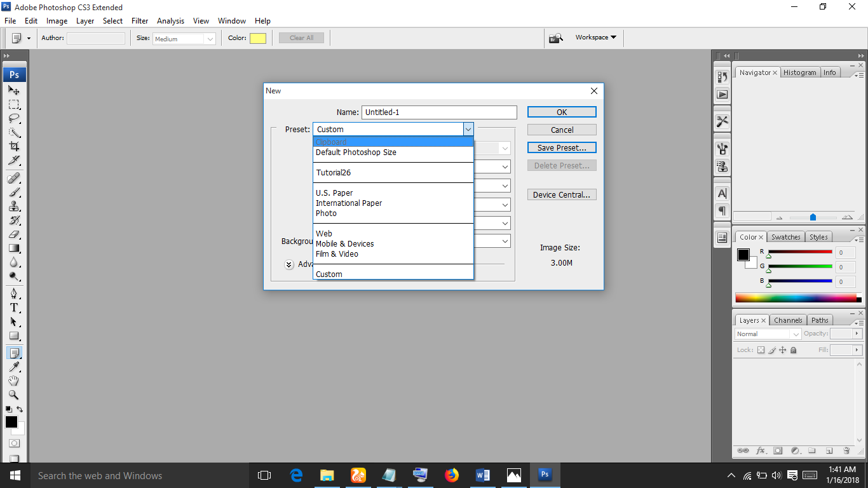Open the Fill slider arrow in Layers
Screen dimensions: 868x488
tap(857, 350)
